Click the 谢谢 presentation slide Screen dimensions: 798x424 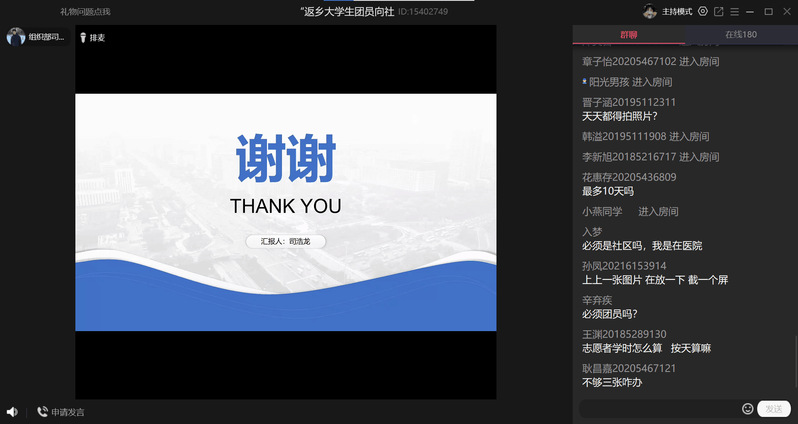[x=286, y=212]
